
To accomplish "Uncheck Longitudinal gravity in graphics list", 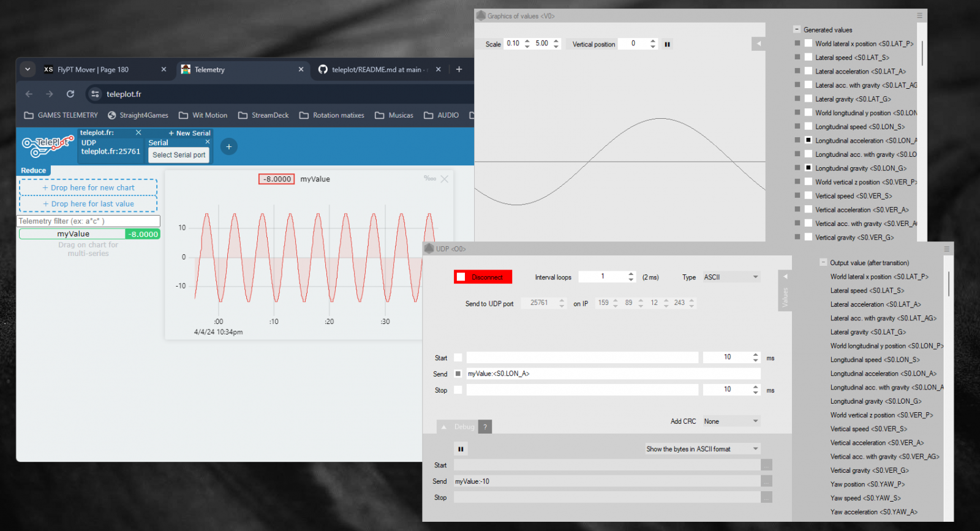I will click(809, 168).
